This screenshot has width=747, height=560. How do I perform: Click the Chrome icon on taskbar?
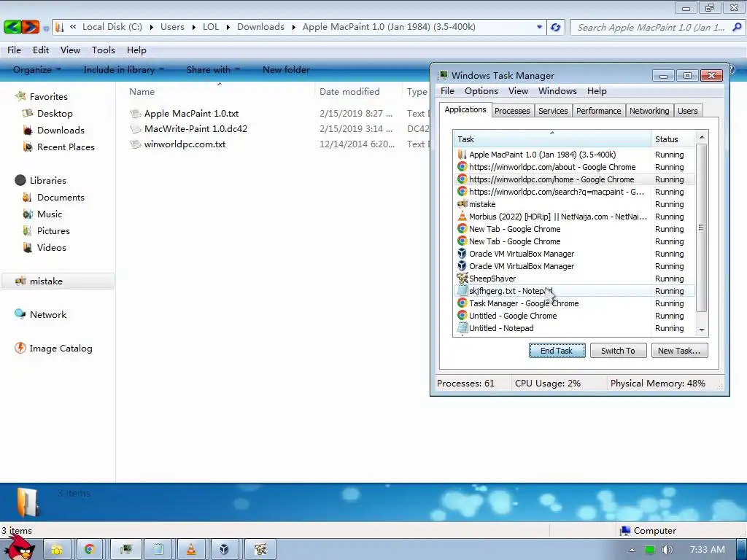point(89,549)
